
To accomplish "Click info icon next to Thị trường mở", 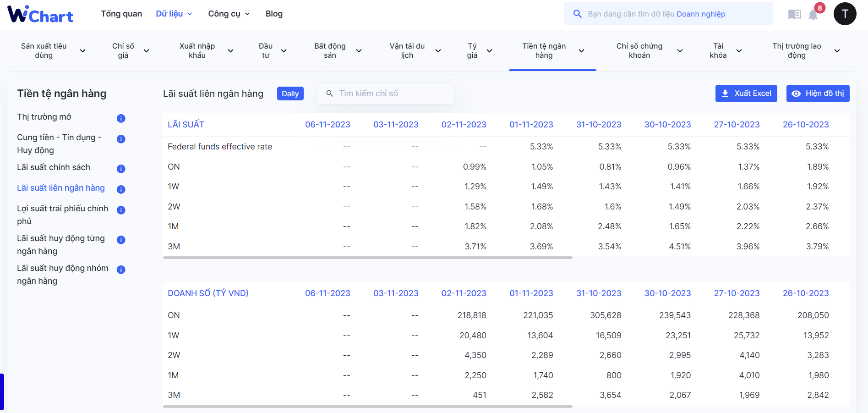I will point(121,118).
